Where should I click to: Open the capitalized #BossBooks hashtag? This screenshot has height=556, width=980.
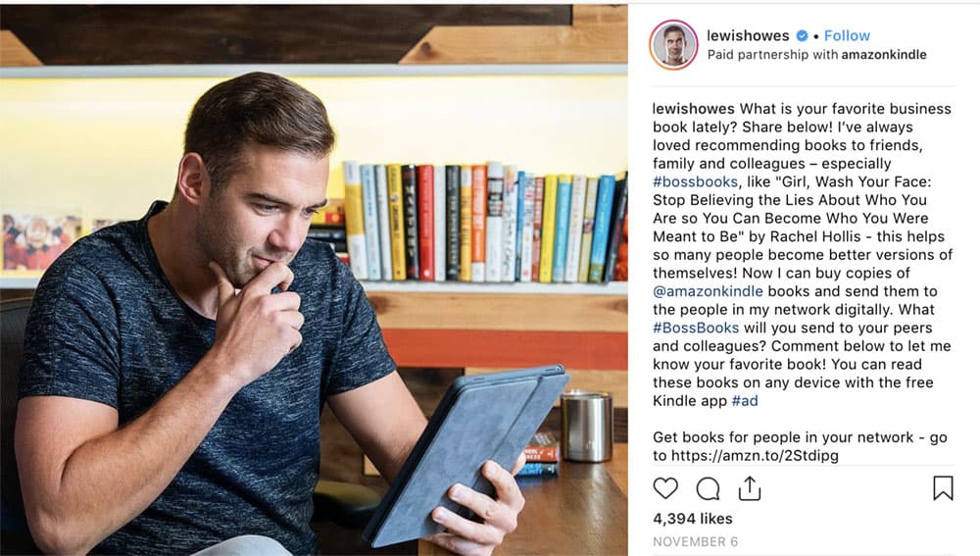point(696,328)
